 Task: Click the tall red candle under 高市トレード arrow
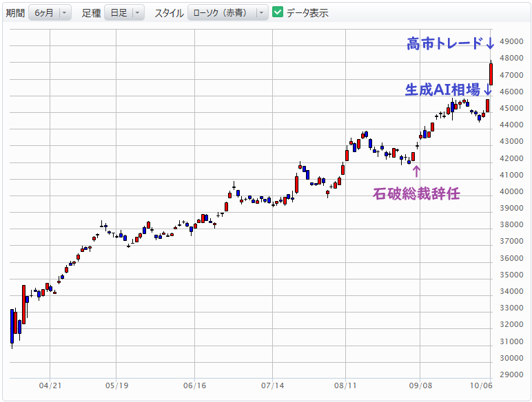(x=491, y=73)
